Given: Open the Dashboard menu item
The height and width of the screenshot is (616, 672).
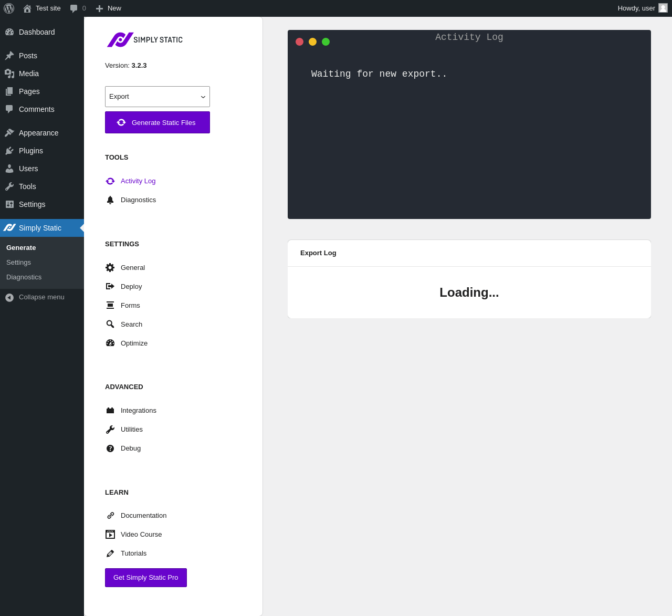Looking at the screenshot, I should pos(42,32).
